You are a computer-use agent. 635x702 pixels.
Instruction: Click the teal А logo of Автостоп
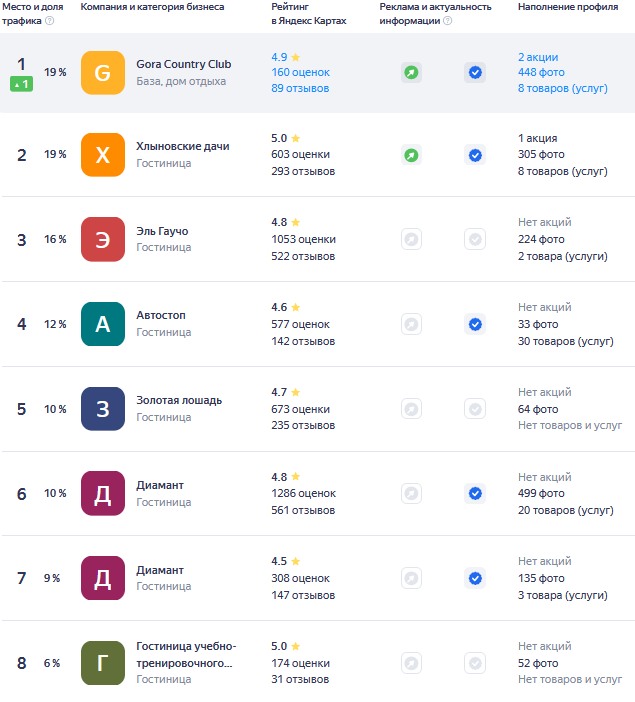click(103, 324)
